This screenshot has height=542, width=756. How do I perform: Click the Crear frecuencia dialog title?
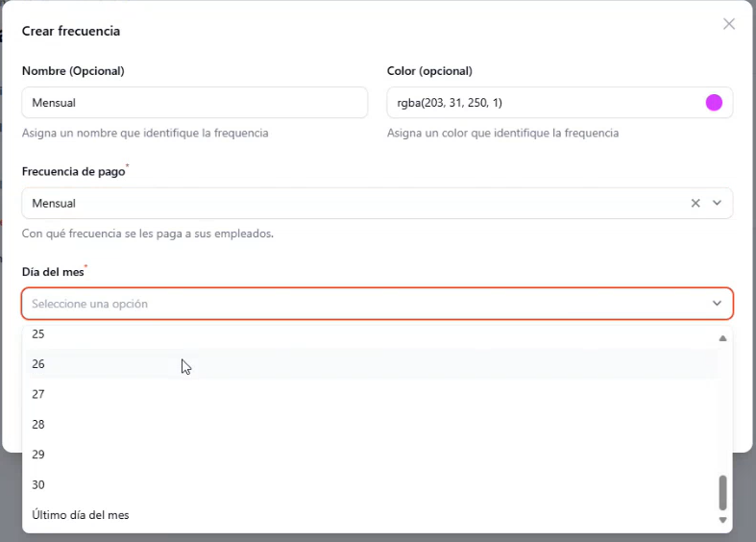pyautogui.click(x=71, y=31)
